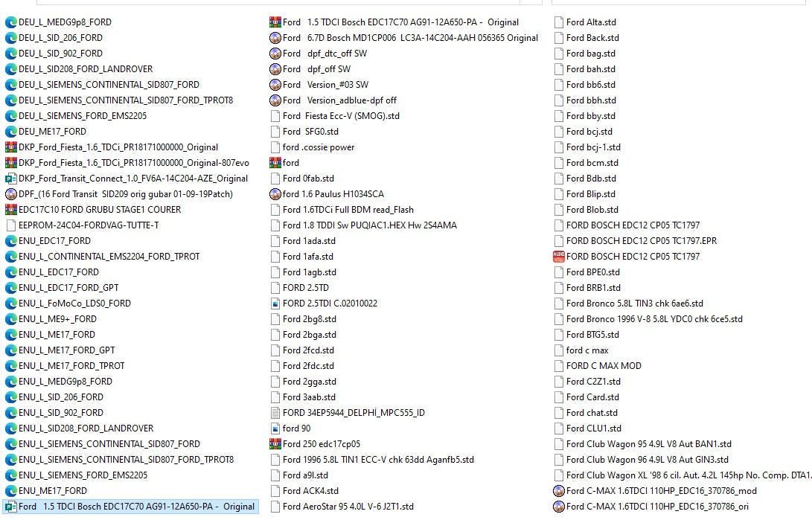The height and width of the screenshot is (520, 812).
Task: Select Ford 6.7D Bosch MD1CP006 archive file
Action: click(410, 38)
